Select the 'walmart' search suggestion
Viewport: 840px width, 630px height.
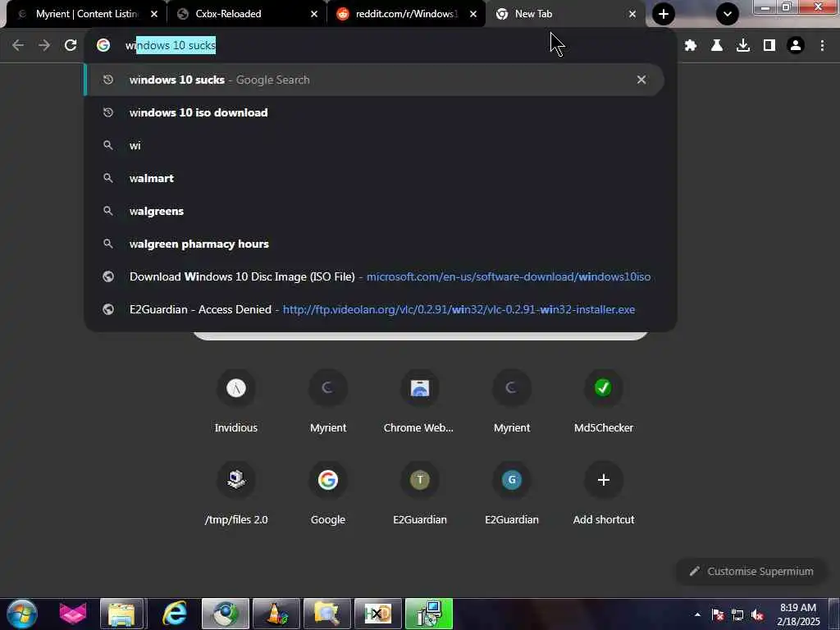tap(374, 178)
